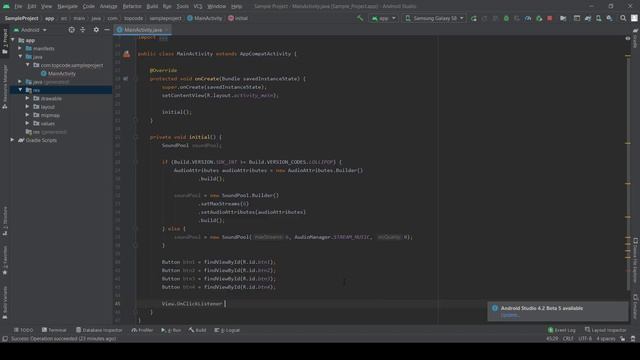The image size is (640, 360).
Task: Click Collapse All icon in Project panel
Action: pos(83,30)
